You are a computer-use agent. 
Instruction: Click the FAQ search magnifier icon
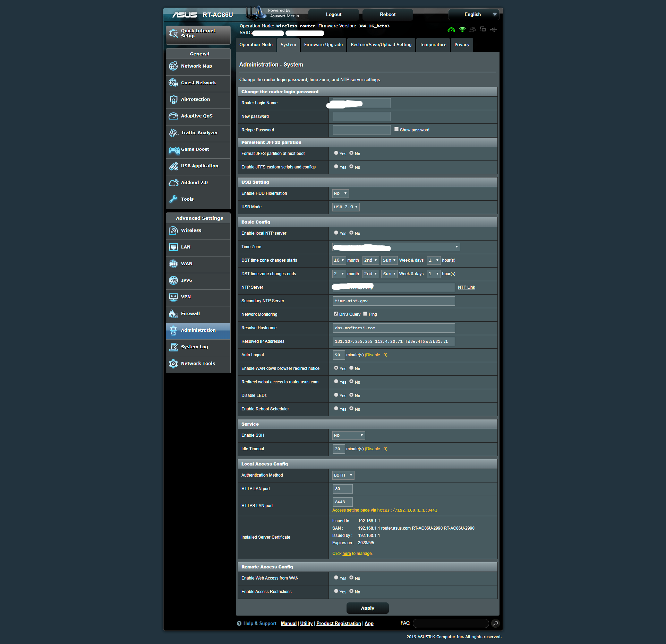496,624
